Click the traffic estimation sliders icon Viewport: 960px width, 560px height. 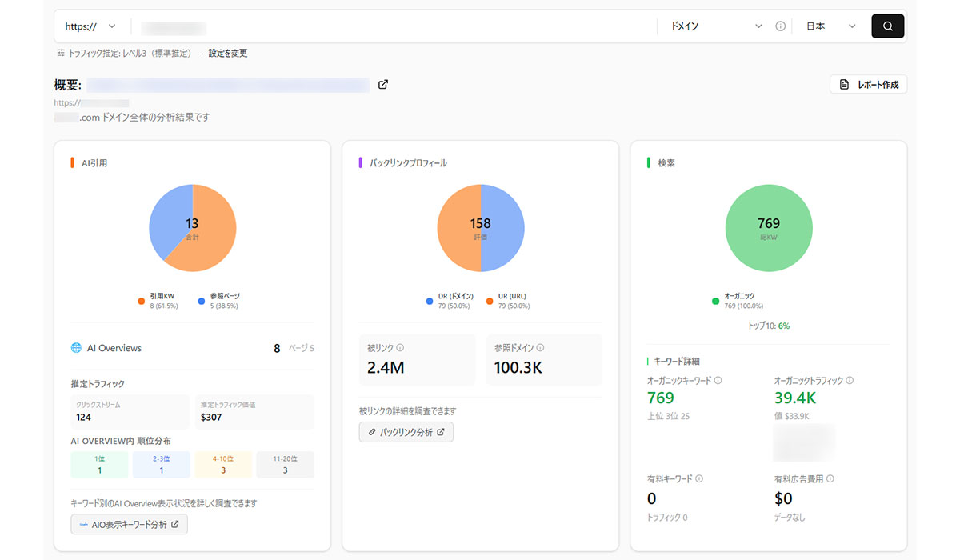click(x=59, y=53)
